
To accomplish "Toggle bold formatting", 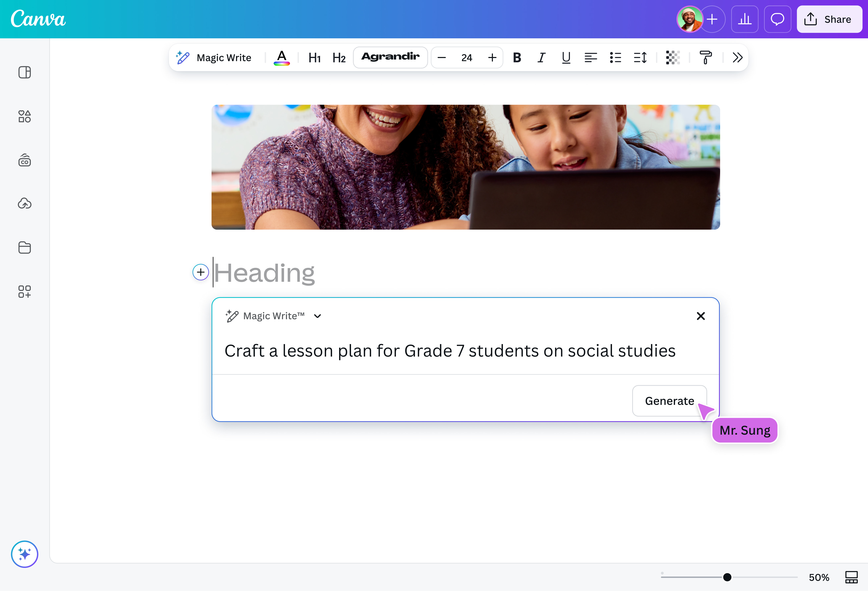I will coord(517,58).
